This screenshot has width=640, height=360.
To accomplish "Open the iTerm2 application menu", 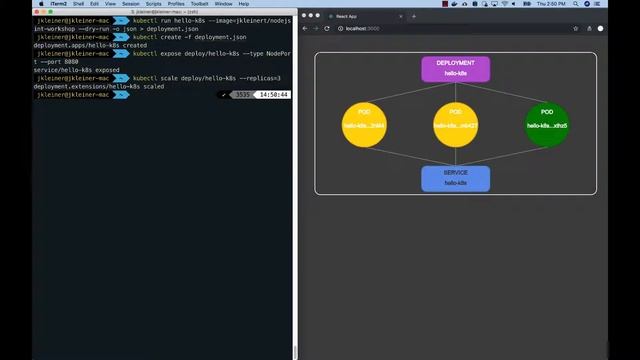I will 58,4.
